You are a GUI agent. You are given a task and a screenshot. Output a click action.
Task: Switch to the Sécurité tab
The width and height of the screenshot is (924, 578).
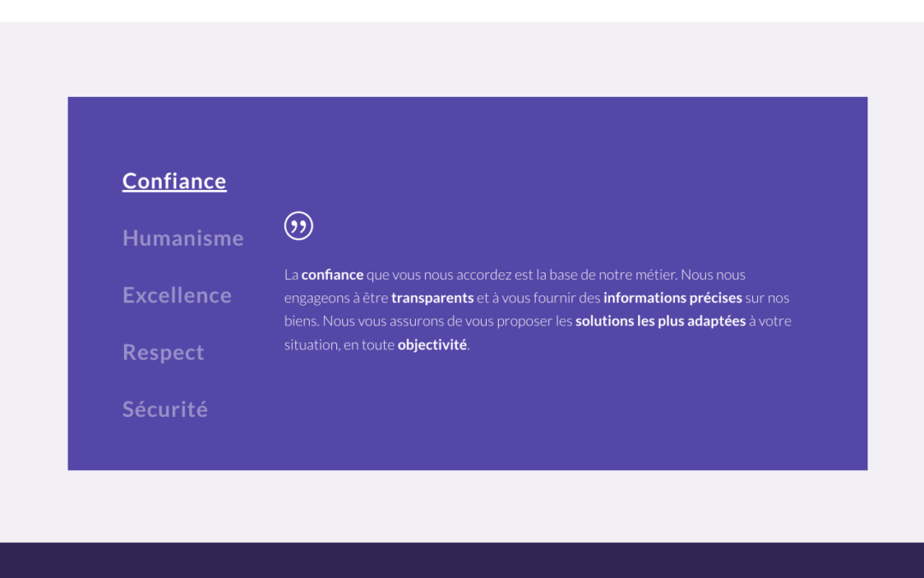165,409
